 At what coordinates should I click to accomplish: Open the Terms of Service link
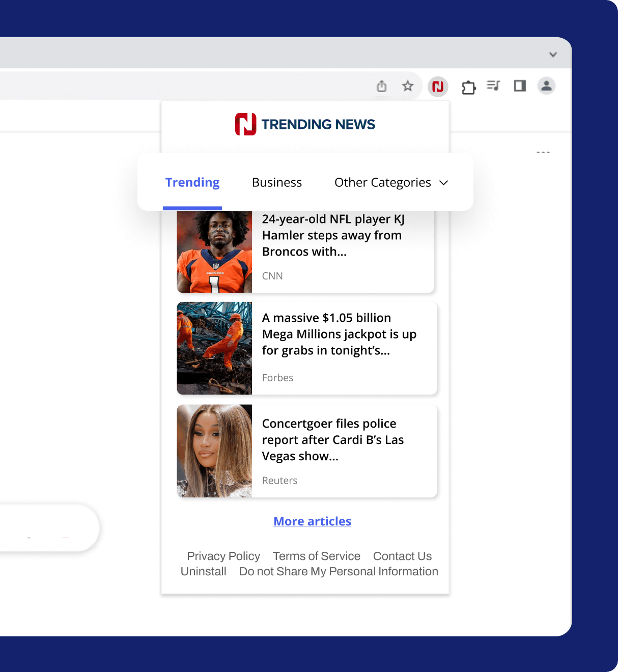click(316, 556)
